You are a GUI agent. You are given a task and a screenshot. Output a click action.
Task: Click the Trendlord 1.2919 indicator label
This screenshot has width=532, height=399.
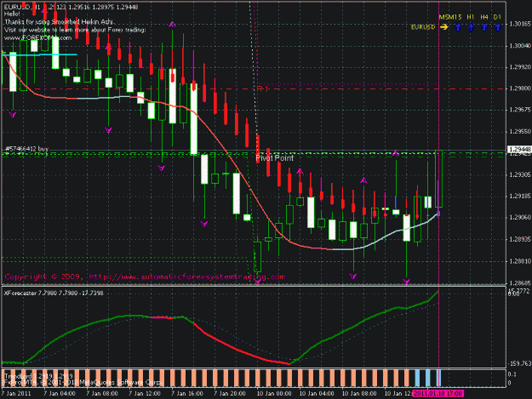[x=37, y=376]
